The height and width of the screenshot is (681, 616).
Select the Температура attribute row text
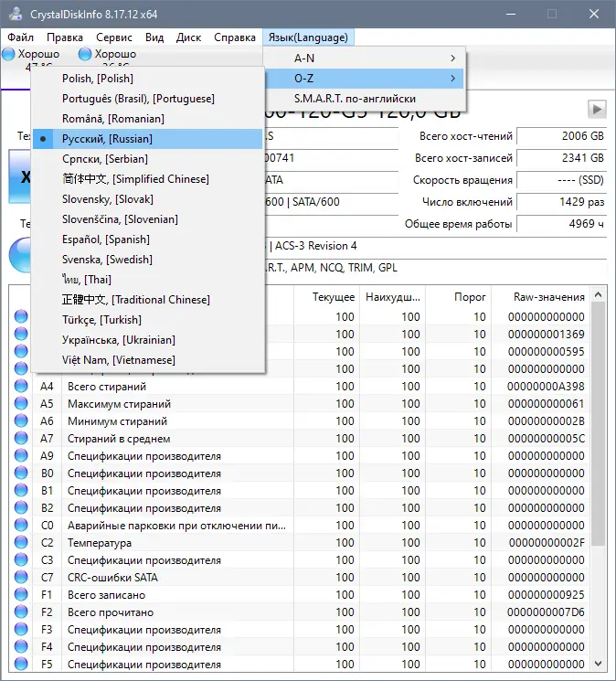(x=100, y=543)
